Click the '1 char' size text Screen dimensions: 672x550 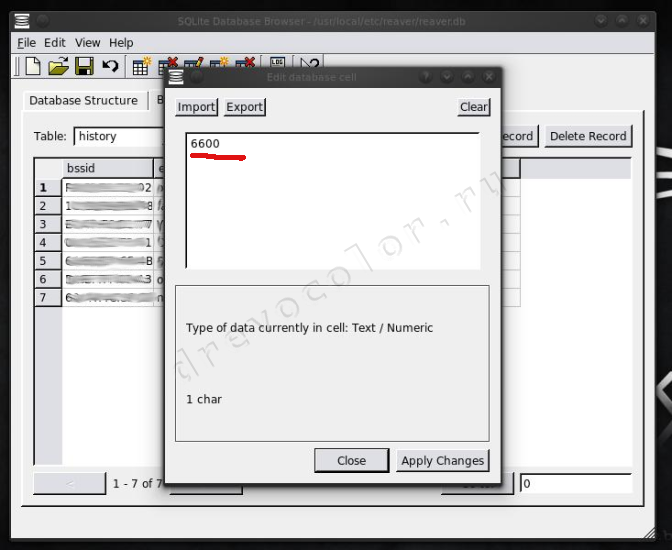[x=204, y=399]
